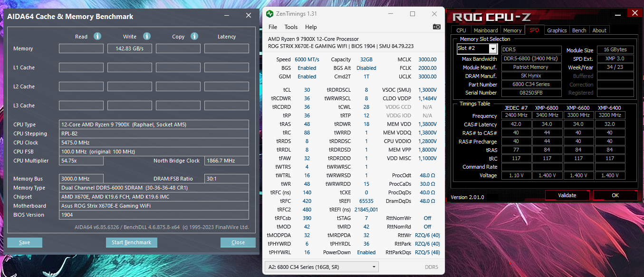644x277 pixels.
Task: Select the SPD tab in CPU-Z
Action: pos(534,30)
